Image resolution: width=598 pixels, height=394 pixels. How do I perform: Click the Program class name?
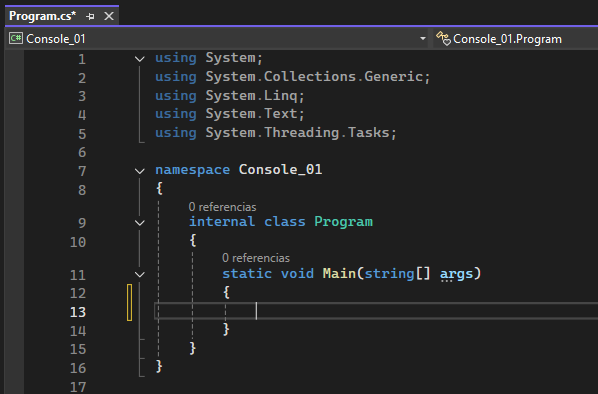click(343, 222)
